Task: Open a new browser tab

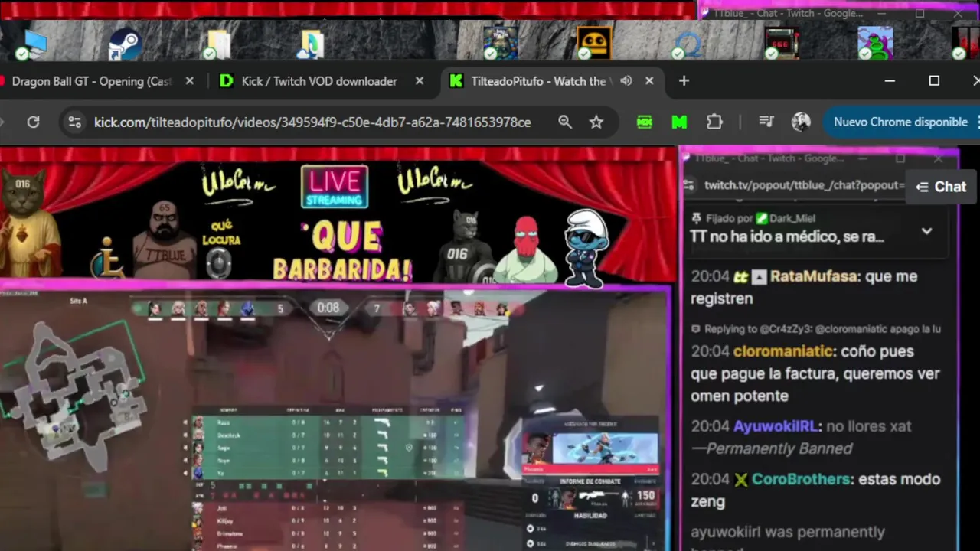Action: (684, 80)
